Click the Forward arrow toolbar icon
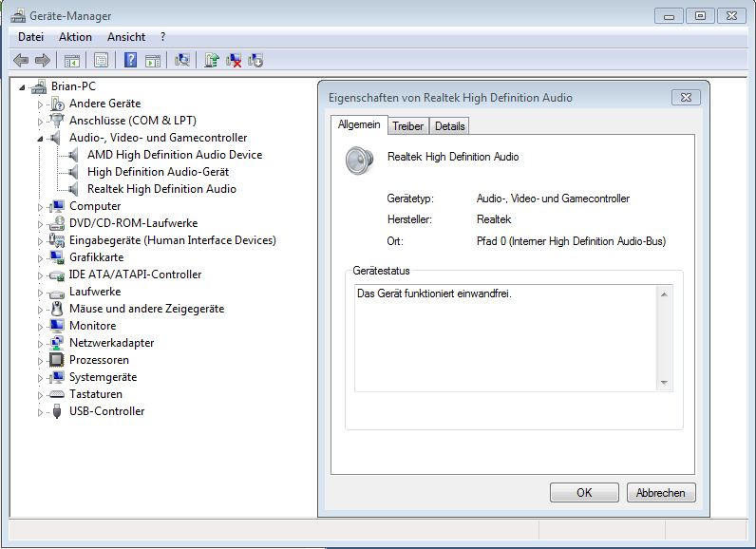The width and height of the screenshot is (756, 549). tap(43, 60)
